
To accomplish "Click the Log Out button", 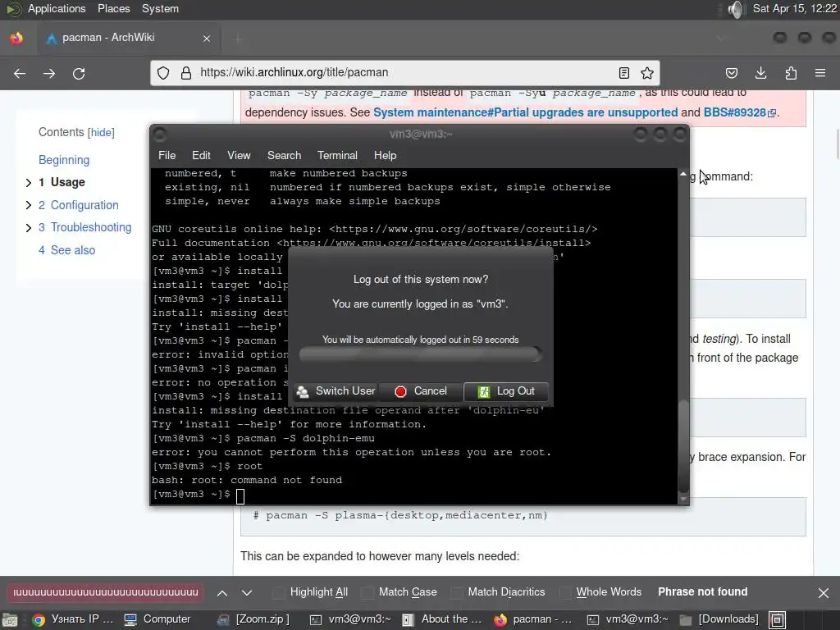I will click(x=505, y=391).
